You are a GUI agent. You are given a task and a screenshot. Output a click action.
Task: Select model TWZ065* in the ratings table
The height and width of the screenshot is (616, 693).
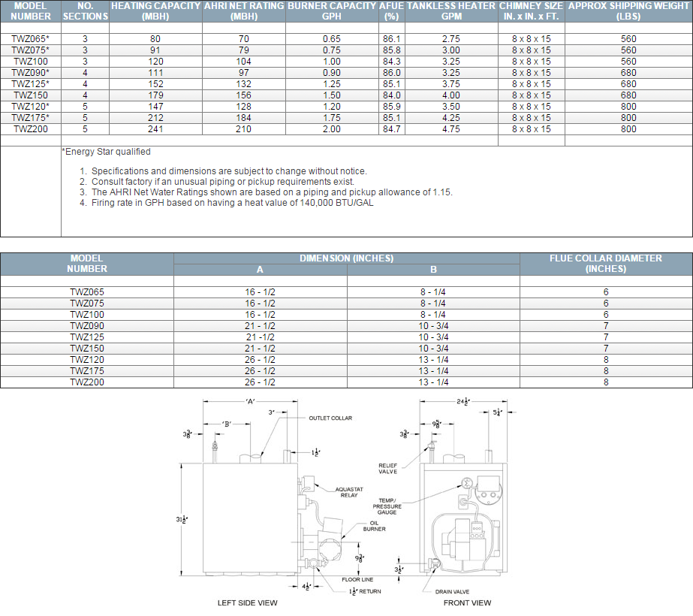[31, 39]
